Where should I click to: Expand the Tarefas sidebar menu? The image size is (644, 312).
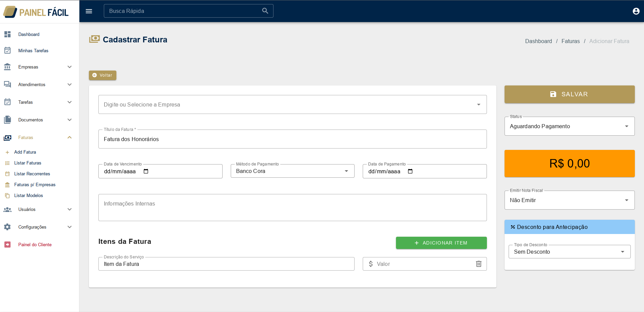click(x=70, y=102)
